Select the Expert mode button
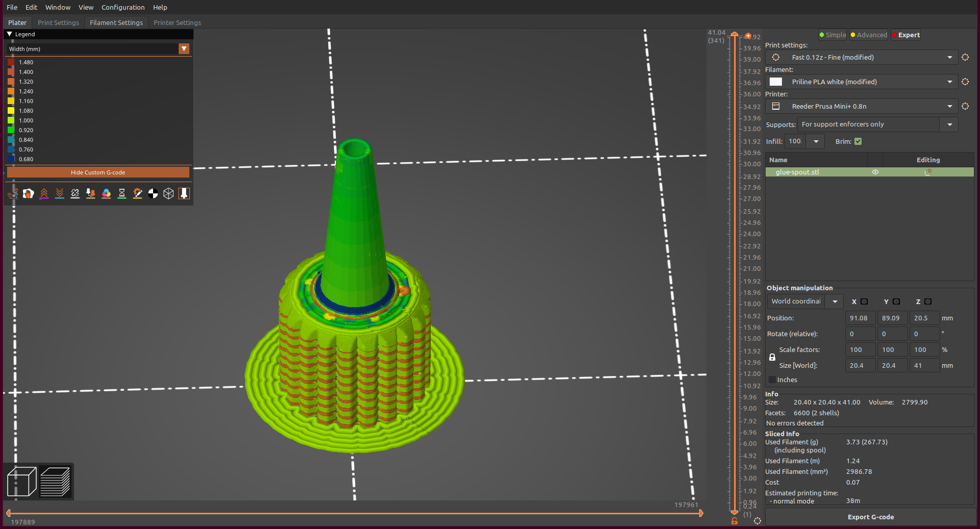Image resolution: width=980 pixels, height=529 pixels. coord(905,35)
